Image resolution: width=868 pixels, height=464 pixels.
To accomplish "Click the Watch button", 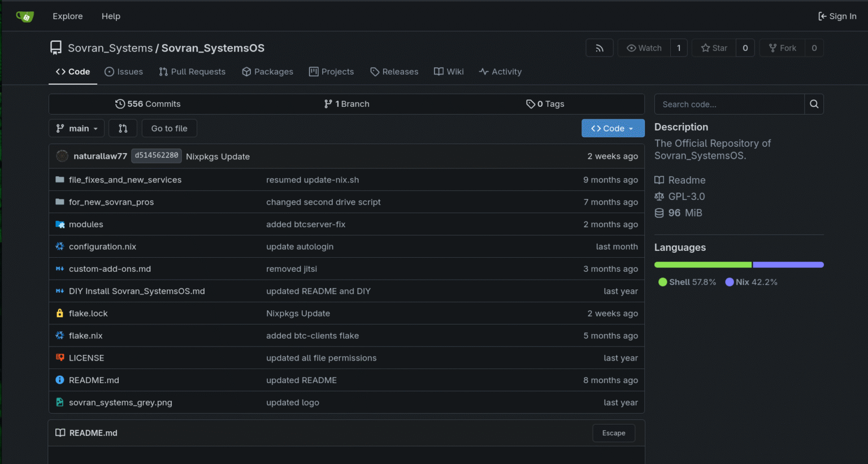I will (x=644, y=48).
